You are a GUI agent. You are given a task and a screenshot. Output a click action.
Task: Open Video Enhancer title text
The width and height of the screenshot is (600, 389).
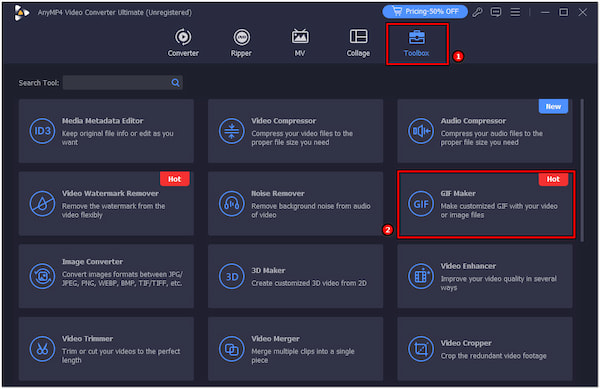[x=468, y=266]
